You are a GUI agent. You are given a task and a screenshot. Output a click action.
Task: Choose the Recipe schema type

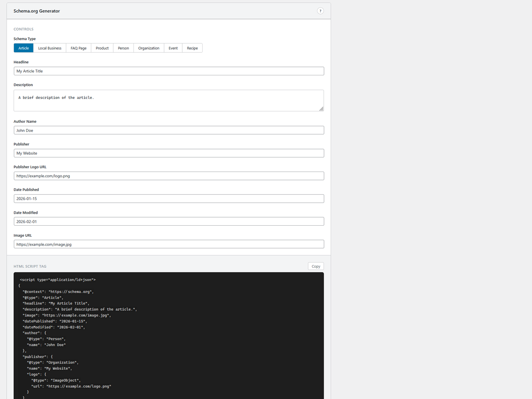[192, 48]
